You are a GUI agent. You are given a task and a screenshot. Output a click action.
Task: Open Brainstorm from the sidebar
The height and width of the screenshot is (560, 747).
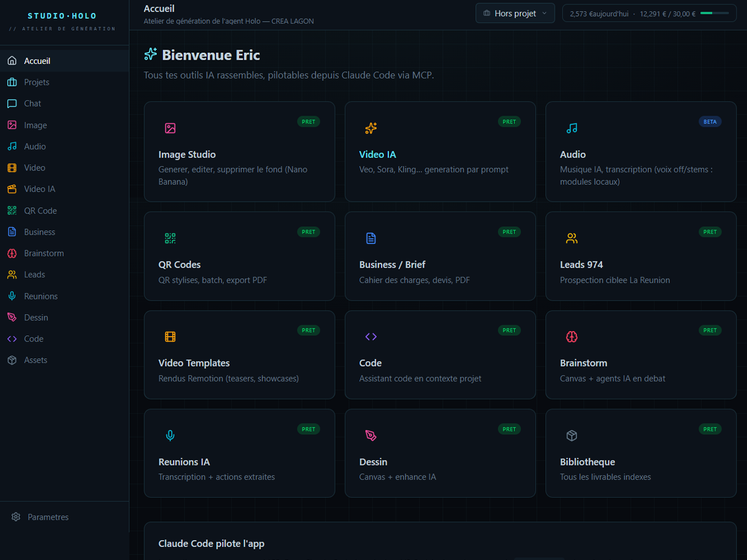(65, 253)
